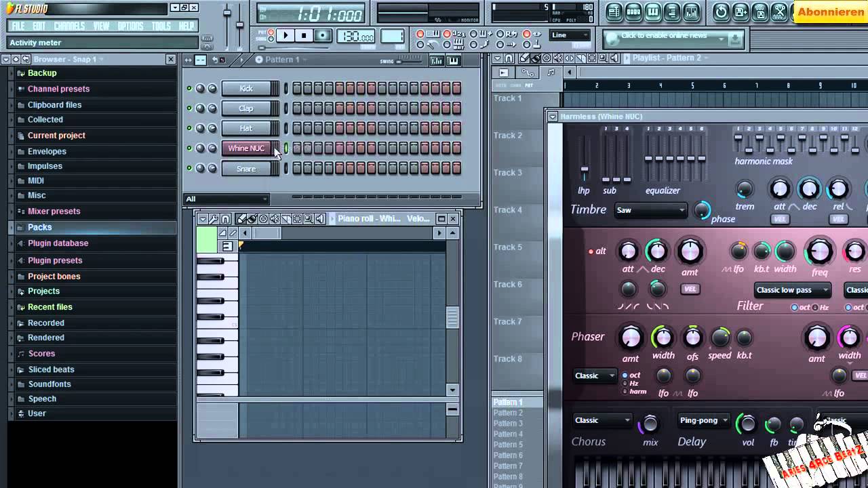
Task: Select the Pat mode radio button
Action: (270, 33)
